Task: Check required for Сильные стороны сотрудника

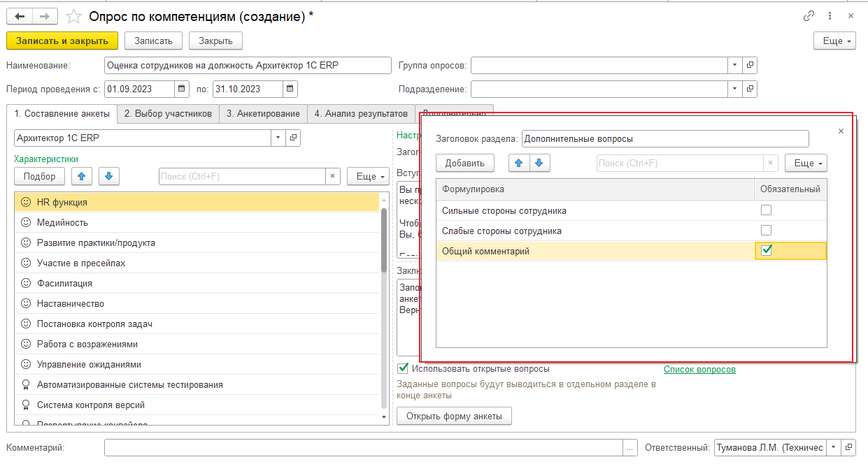Action: pos(766,210)
